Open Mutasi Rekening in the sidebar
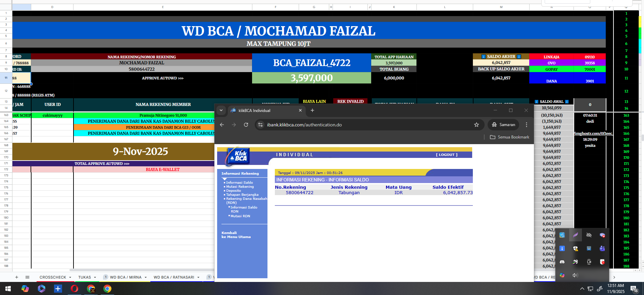Viewport: 644px width, 295px height. [x=240, y=187]
